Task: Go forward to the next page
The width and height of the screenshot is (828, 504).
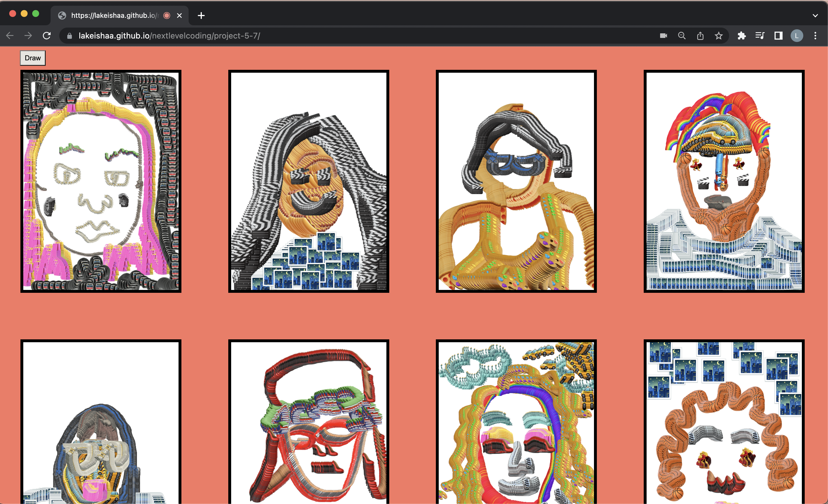Action: pyautogui.click(x=28, y=36)
